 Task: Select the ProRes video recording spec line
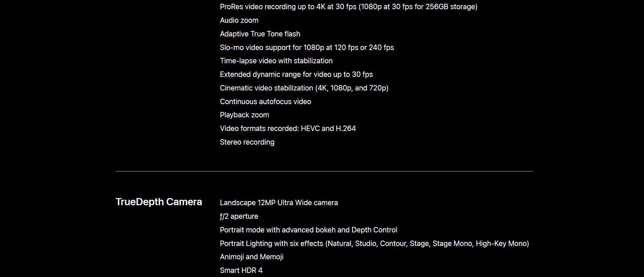(349, 7)
